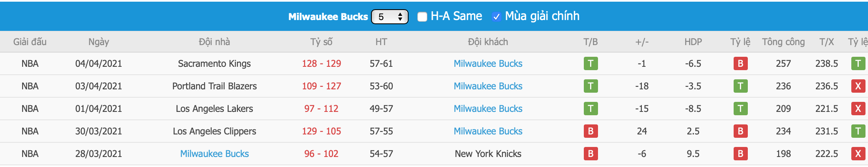Click green T handicap badge on Lakers row
868x167 pixels.
740,109
